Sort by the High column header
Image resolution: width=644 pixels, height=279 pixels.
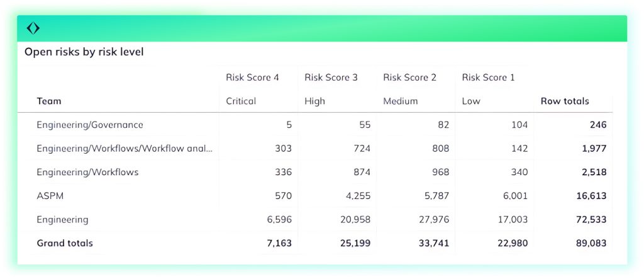(x=314, y=101)
